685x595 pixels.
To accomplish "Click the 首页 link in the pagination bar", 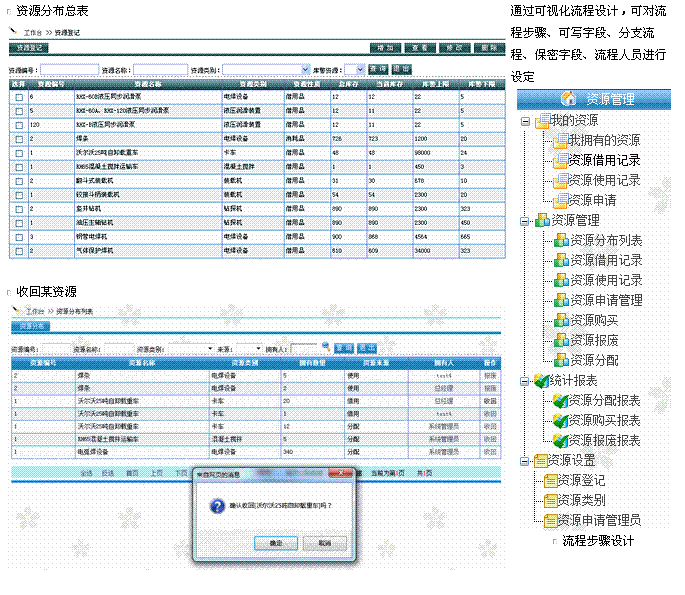I will tap(132, 473).
